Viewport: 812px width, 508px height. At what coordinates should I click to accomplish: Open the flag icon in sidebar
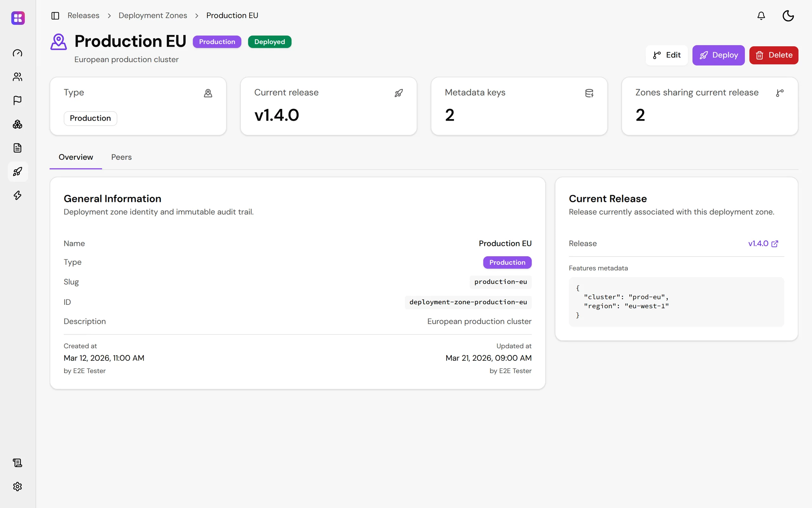pyautogui.click(x=17, y=100)
